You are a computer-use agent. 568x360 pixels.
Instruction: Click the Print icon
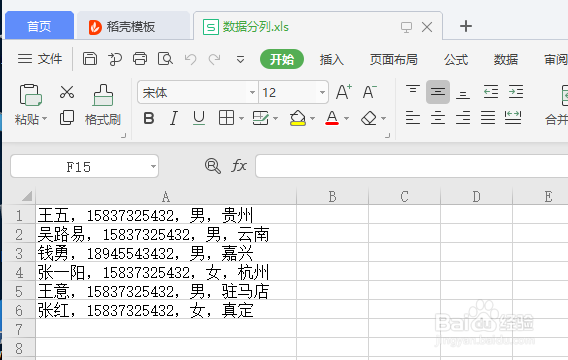[140, 59]
